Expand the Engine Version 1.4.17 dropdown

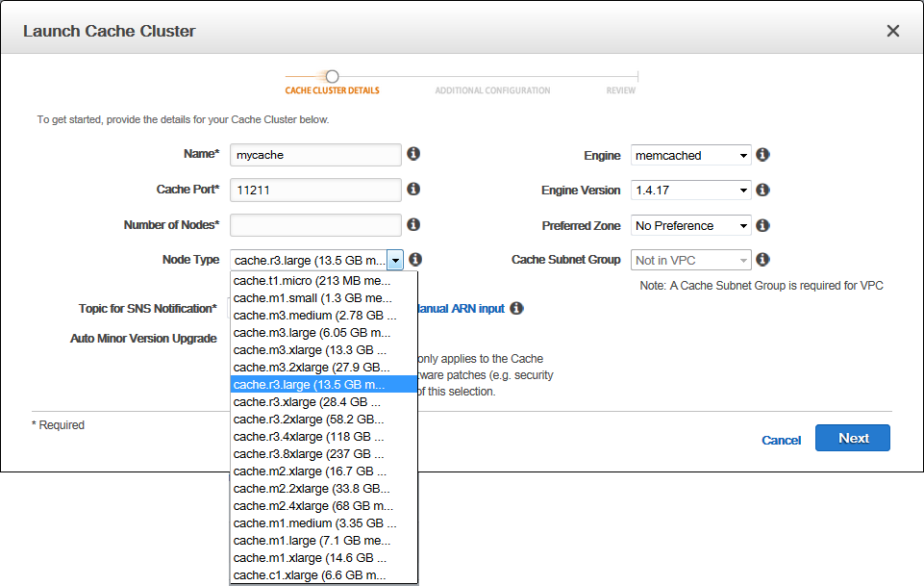click(x=690, y=191)
